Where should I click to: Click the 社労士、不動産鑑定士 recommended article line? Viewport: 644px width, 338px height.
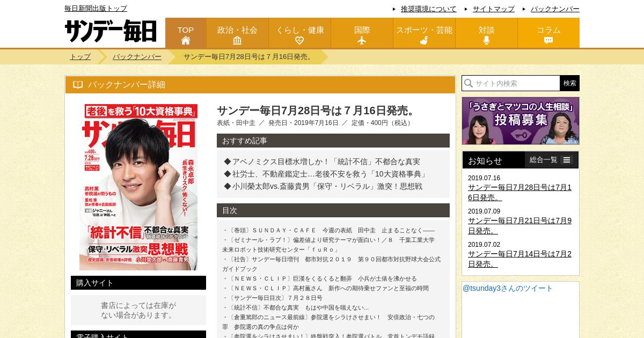326,174
